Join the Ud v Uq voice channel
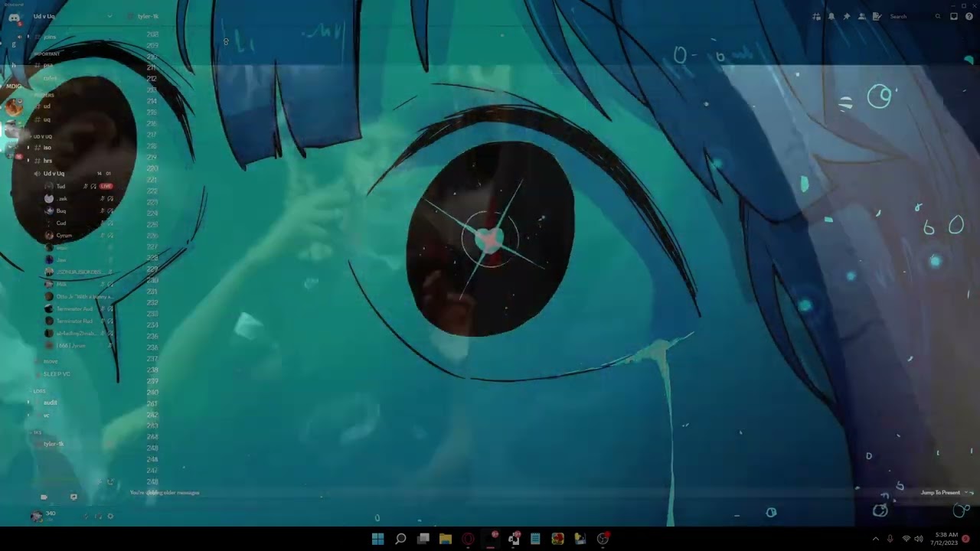Screen dimensions: 980x551 [54, 174]
